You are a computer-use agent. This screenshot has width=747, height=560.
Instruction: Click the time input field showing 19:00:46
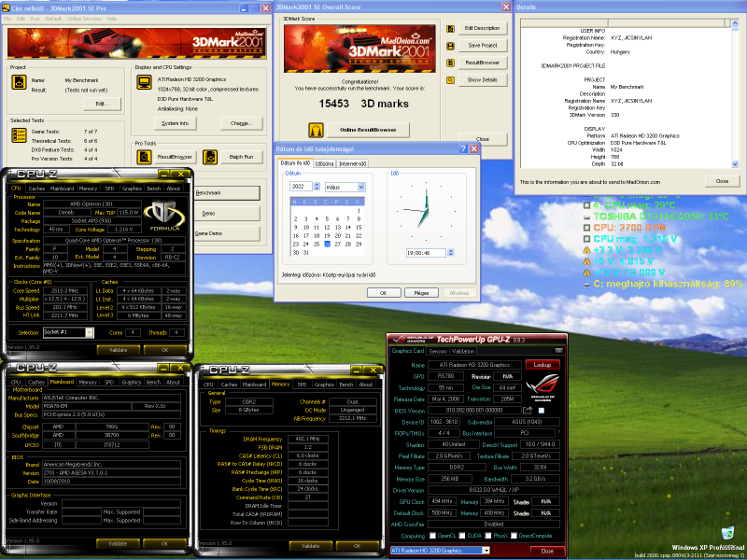427,253
